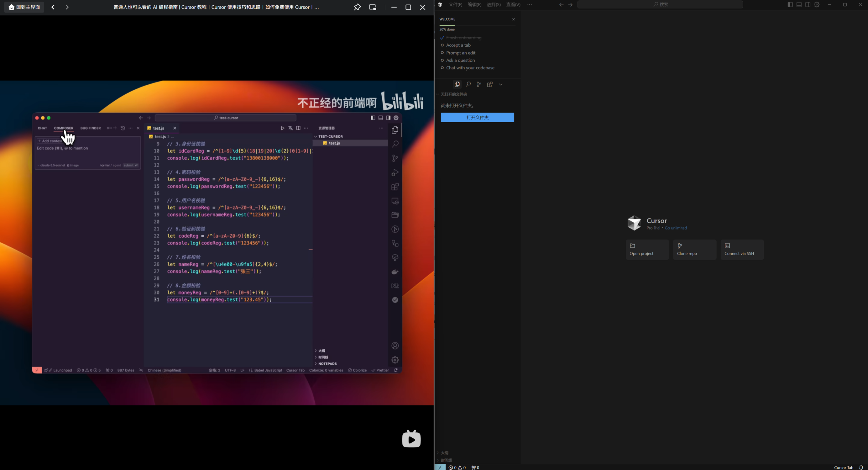Open the Cursor settings gear icon
This screenshot has width=868, height=470.
tap(817, 5)
